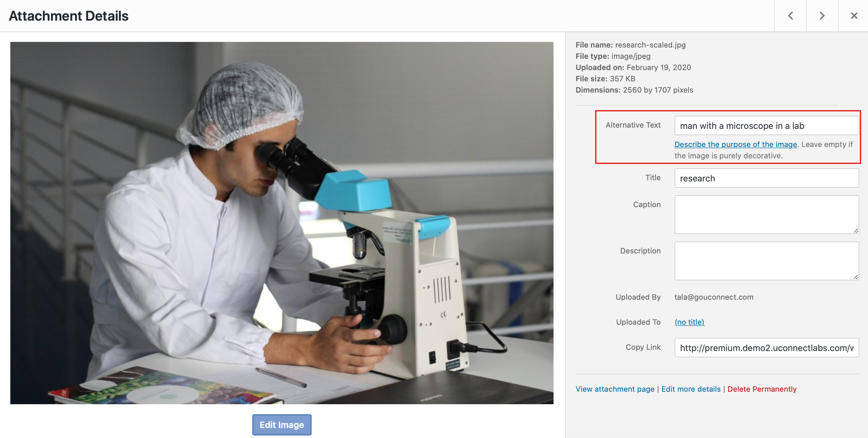Grab the Description textarea resize handle
The height and width of the screenshot is (438, 868).
coord(855,277)
